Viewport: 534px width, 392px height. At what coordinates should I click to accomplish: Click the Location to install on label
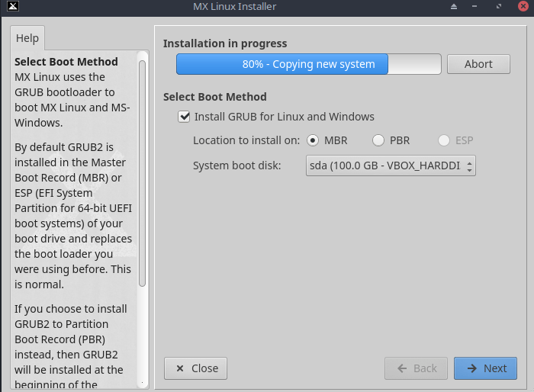[x=246, y=140]
